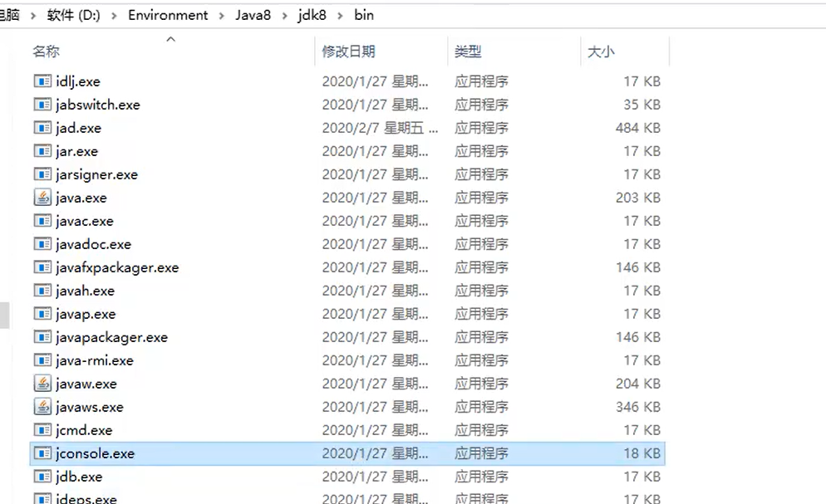Click the javah.exe file icon
Image resolution: width=826 pixels, height=504 pixels.
(42, 291)
